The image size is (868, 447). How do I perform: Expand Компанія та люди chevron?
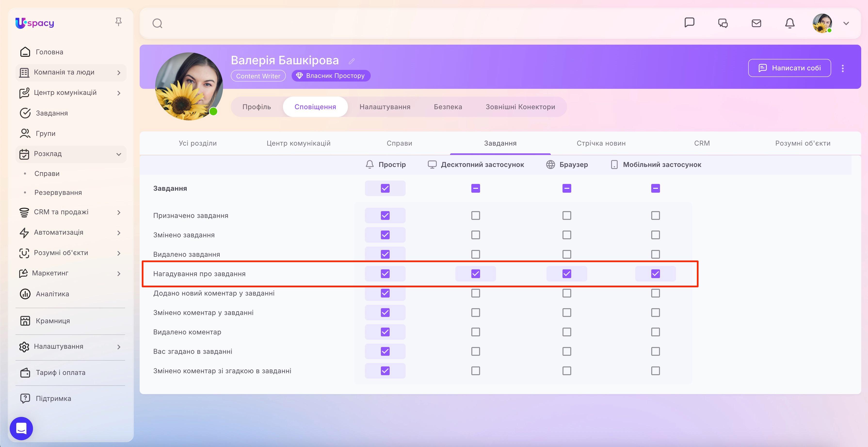coord(119,73)
